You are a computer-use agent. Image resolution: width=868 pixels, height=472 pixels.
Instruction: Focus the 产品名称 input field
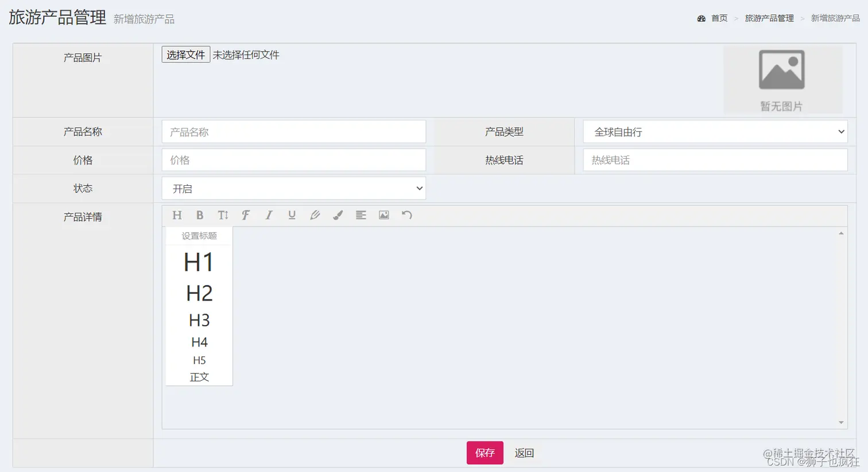[293, 132]
